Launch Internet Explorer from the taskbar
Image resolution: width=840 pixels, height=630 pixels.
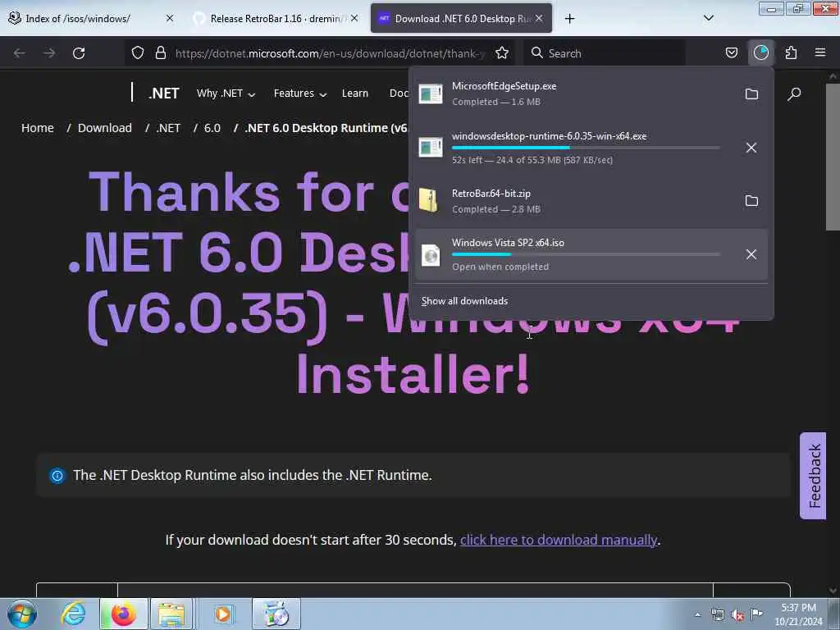pyautogui.click(x=73, y=614)
